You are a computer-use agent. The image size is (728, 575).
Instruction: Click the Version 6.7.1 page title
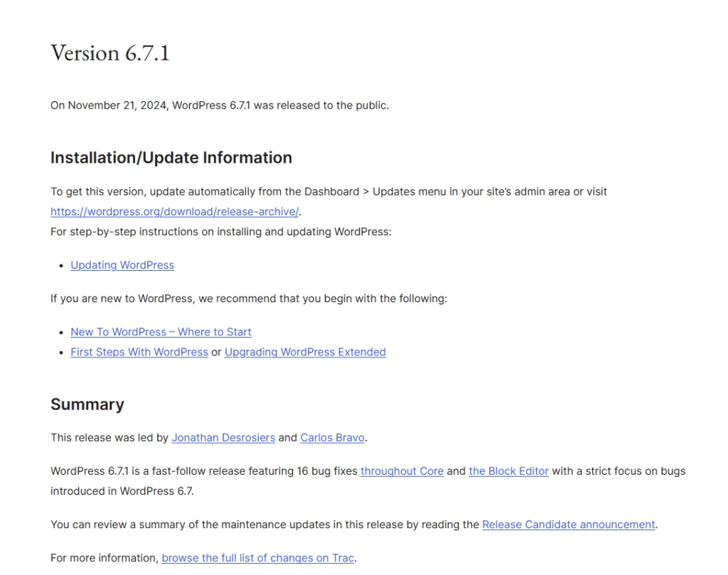[109, 53]
